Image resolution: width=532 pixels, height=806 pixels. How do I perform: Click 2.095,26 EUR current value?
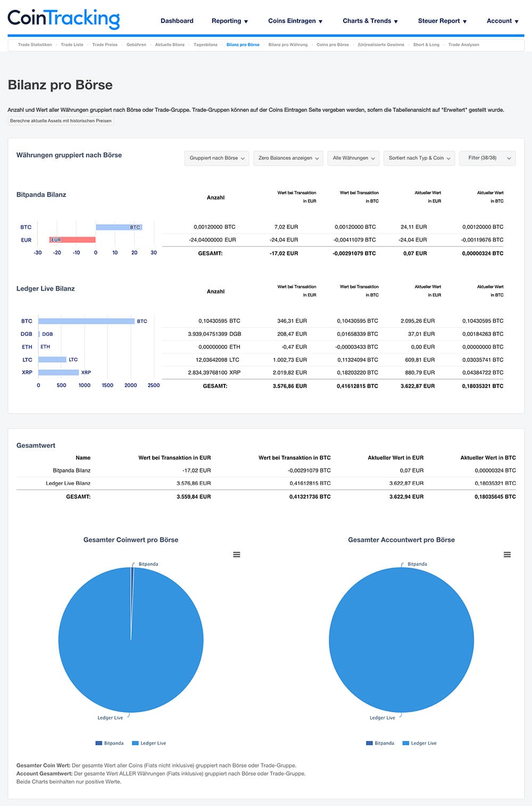(x=418, y=321)
